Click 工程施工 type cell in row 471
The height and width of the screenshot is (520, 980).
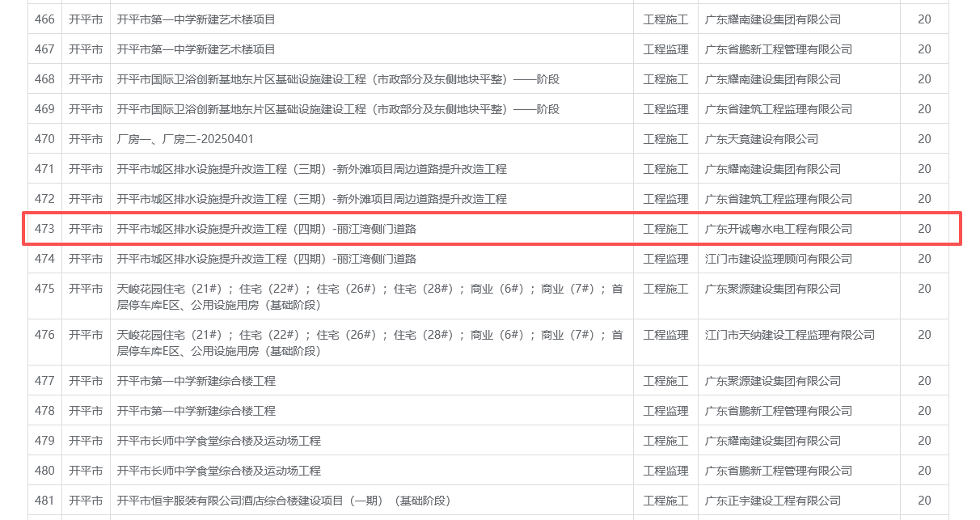665,169
